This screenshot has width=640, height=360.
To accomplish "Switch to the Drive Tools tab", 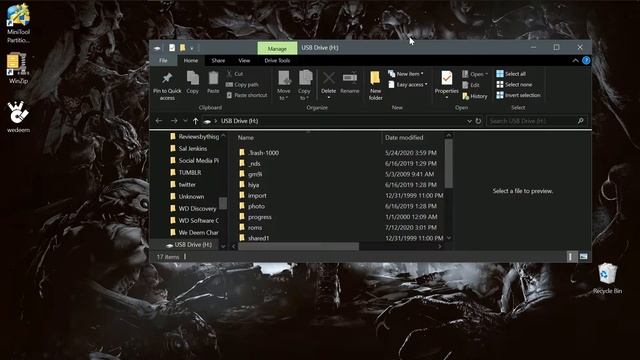I will (277, 60).
